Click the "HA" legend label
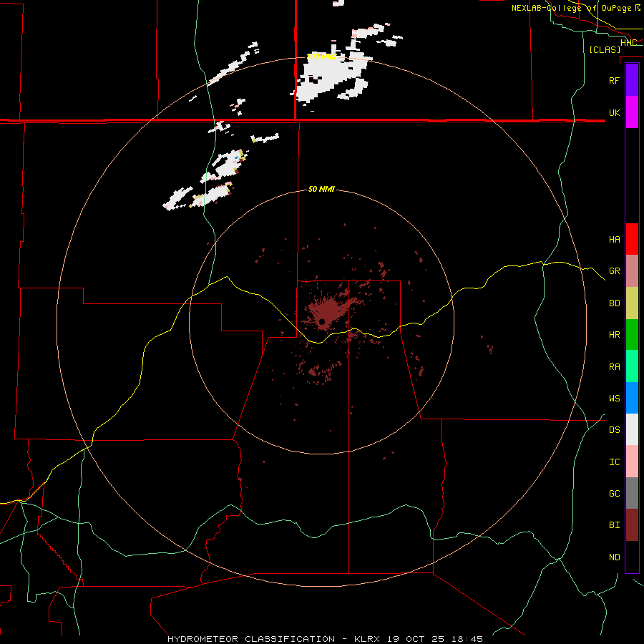Screen dimensions: 644x644 coord(614,239)
